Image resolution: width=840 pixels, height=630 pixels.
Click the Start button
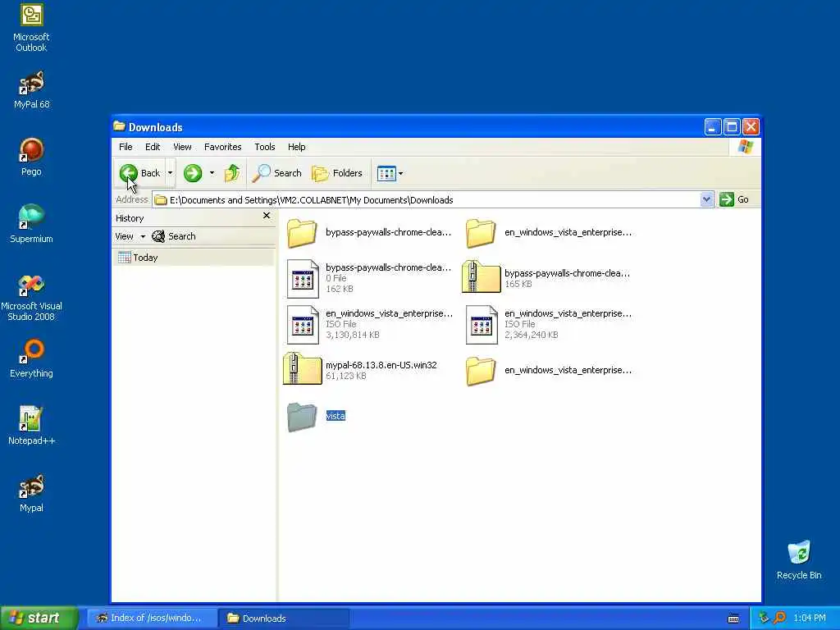(39, 619)
